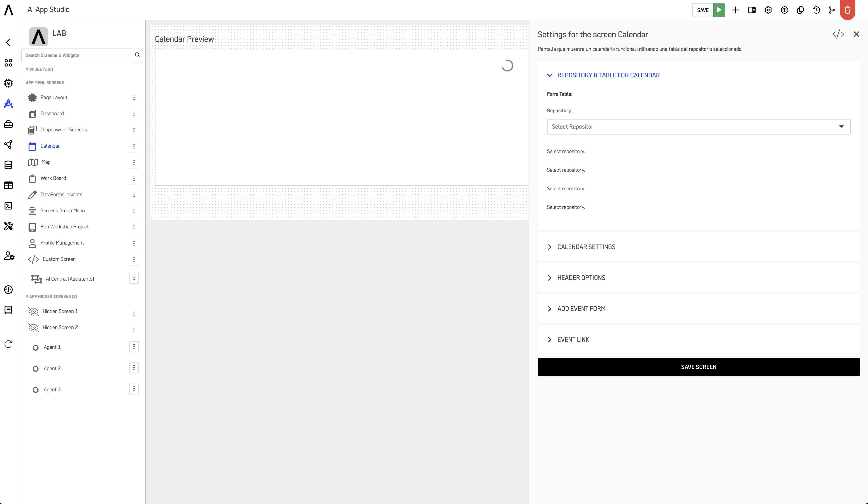Click the refresh icon in left sidebar
868x504 pixels.
8,344
